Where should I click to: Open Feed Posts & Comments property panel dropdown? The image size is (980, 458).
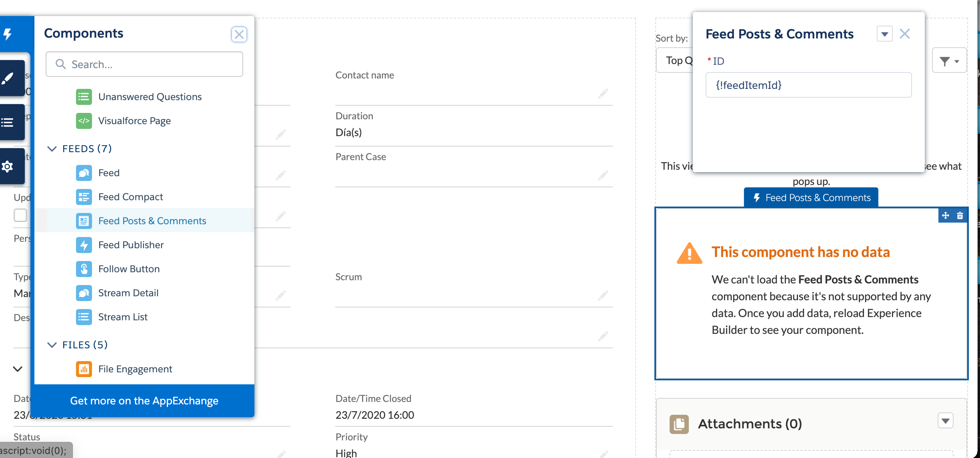(884, 34)
